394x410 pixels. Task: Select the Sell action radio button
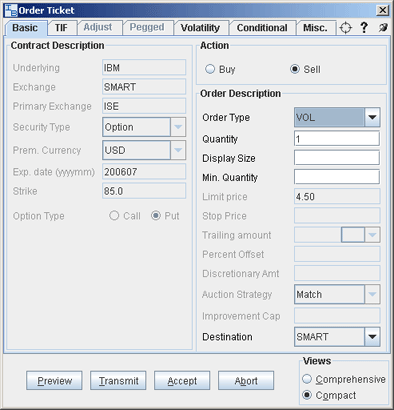(295, 69)
